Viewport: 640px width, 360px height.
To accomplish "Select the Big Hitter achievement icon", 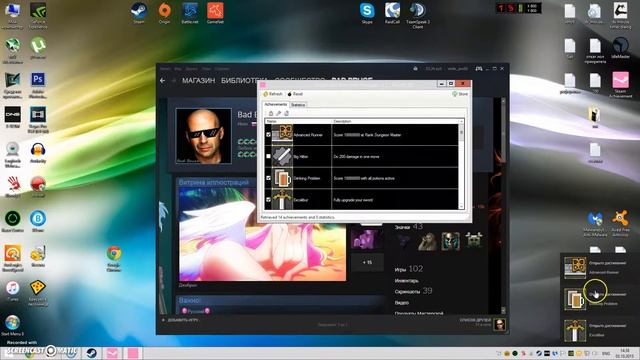I will [x=282, y=156].
